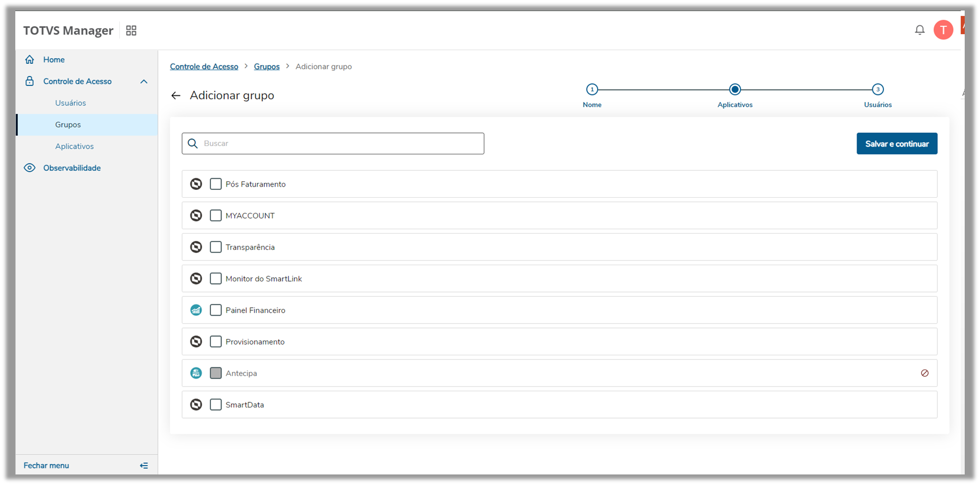Click the Home house icon

click(x=30, y=60)
